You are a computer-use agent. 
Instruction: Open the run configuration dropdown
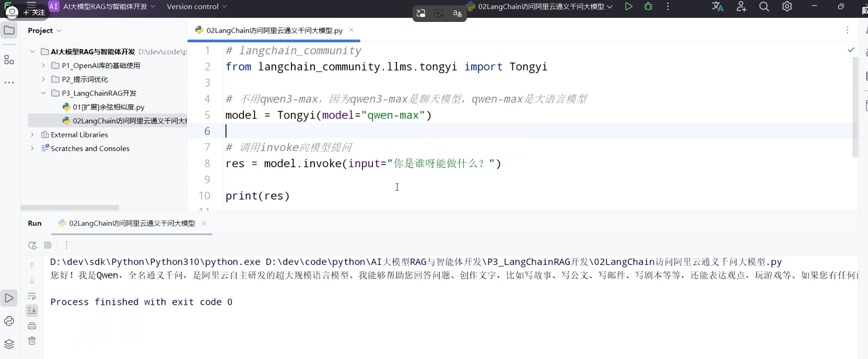[539, 6]
